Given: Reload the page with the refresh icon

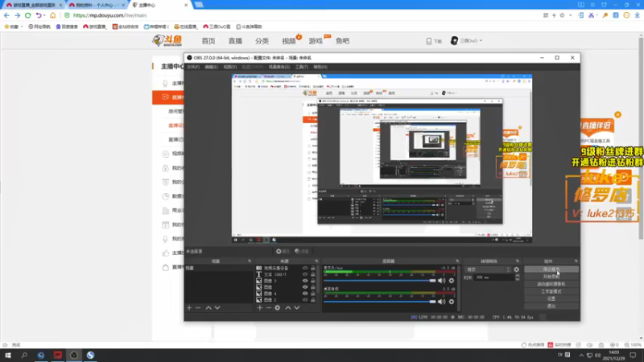Looking at the screenshot, I should 28,15.
